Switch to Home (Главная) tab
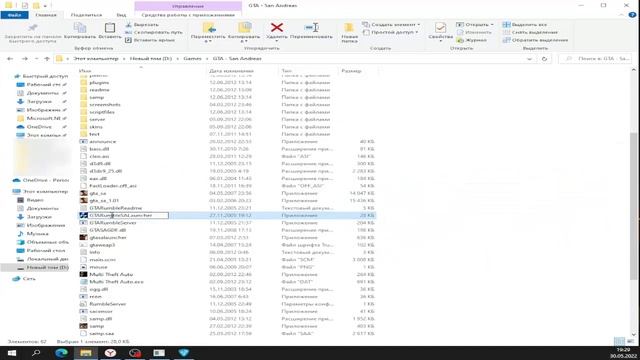The image size is (640, 360). pyautogui.click(x=46, y=15)
